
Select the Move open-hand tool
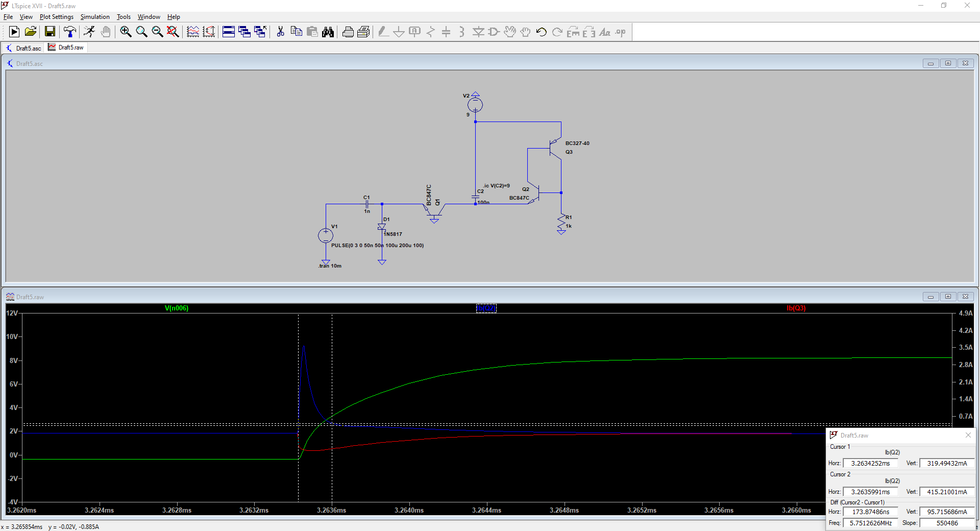[510, 32]
